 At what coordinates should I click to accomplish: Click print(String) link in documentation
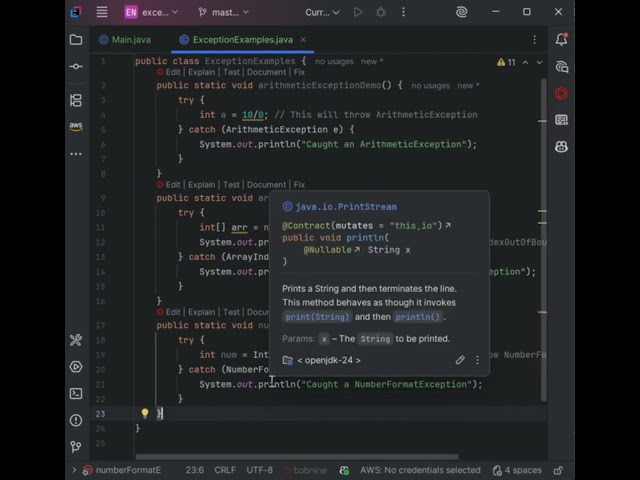[x=317, y=317]
